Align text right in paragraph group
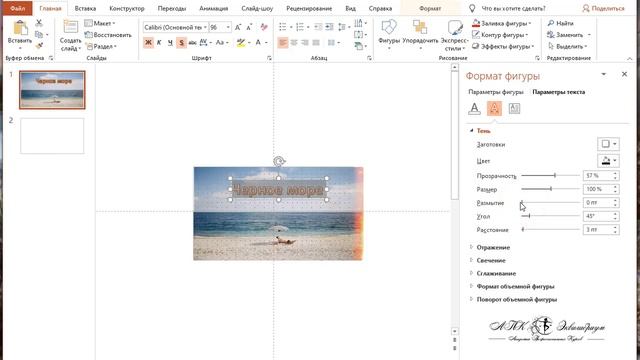This screenshot has height=360, width=640. pyautogui.click(x=305, y=42)
